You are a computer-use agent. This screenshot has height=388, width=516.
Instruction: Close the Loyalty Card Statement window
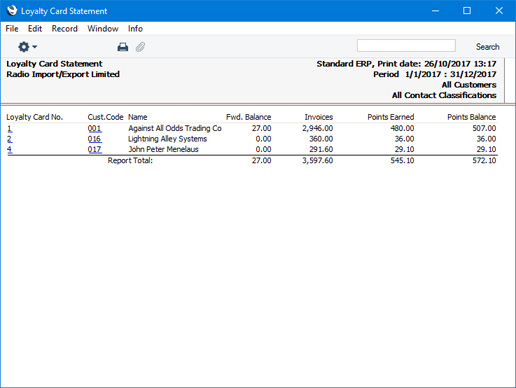[499, 11]
